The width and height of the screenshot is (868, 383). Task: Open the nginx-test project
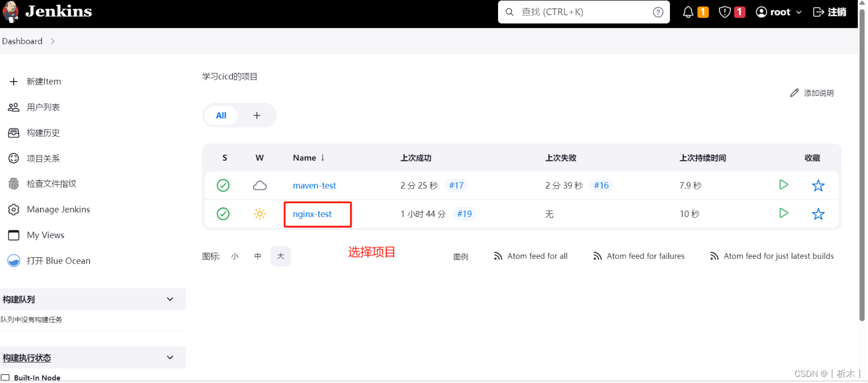[312, 214]
